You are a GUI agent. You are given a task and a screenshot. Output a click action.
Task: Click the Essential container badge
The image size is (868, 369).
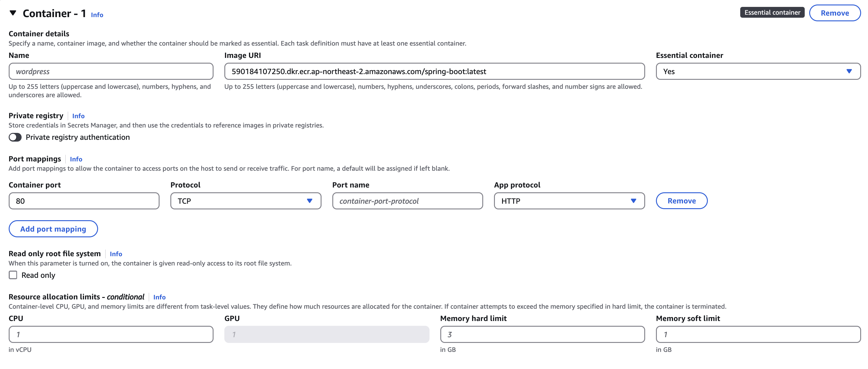pos(772,13)
